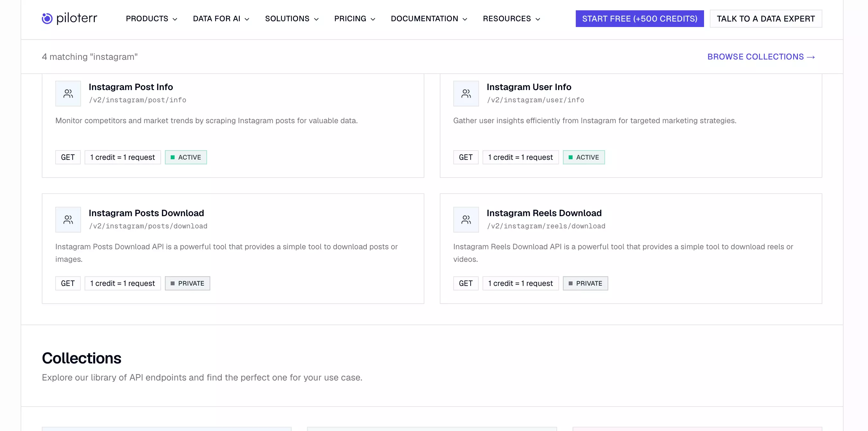Click the Reels Download API description text
Image resolution: width=868 pixels, height=431 pixels.
click(x=623, y=253)
